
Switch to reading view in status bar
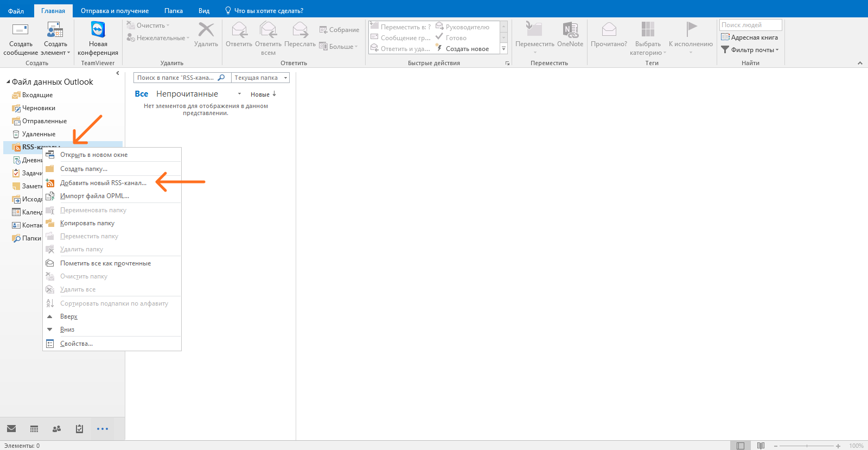tap(761, 446)
